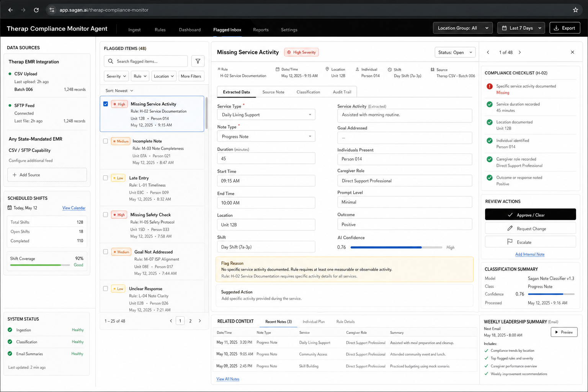Change the Sort: Newest order
588x392 pixels.
(x=119, y=91)
